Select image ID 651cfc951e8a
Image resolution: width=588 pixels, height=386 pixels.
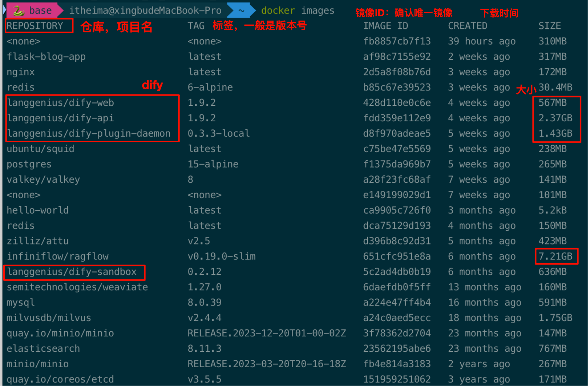click(x=397, y=256)
